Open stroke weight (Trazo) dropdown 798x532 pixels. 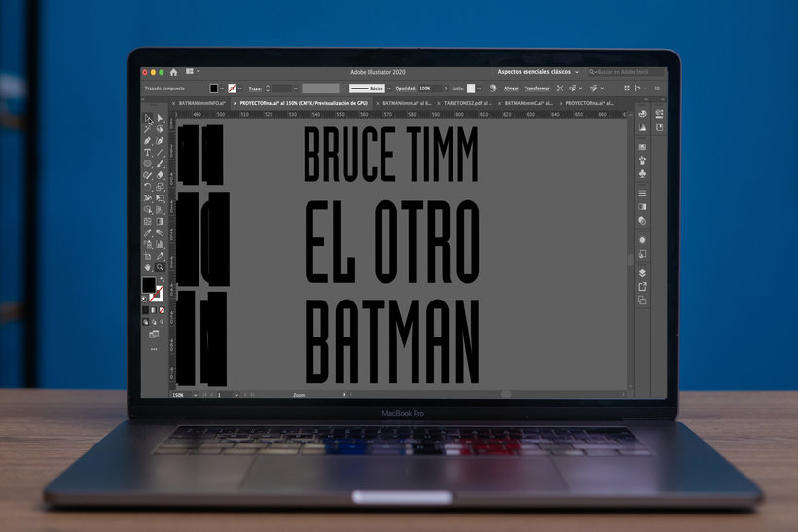click(295, 89)
